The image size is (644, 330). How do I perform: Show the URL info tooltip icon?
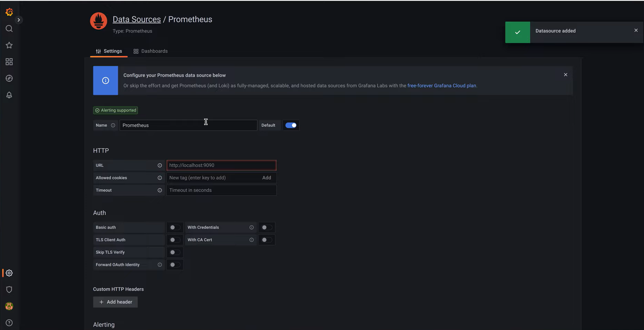159,166
